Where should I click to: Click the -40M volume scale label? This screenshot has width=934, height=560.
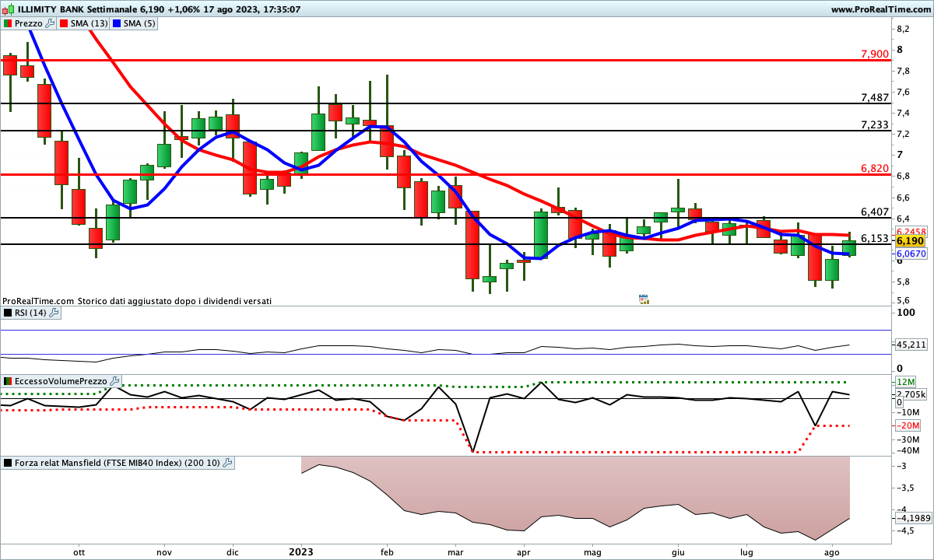click(908, 450)
